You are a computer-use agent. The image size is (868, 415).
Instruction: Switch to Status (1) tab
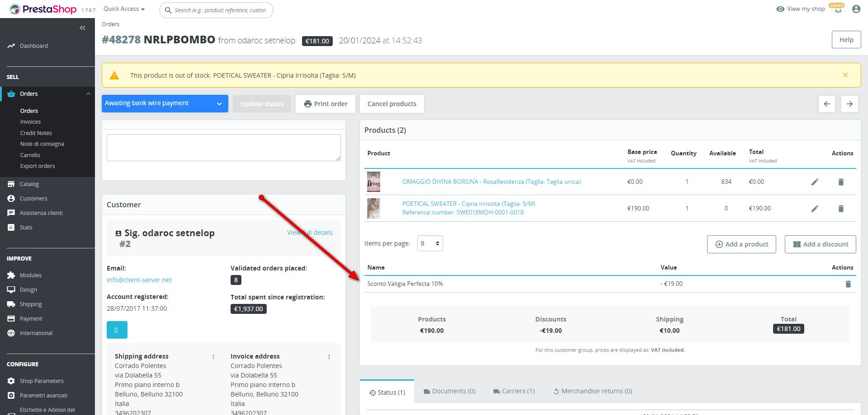tap(387, 392)
